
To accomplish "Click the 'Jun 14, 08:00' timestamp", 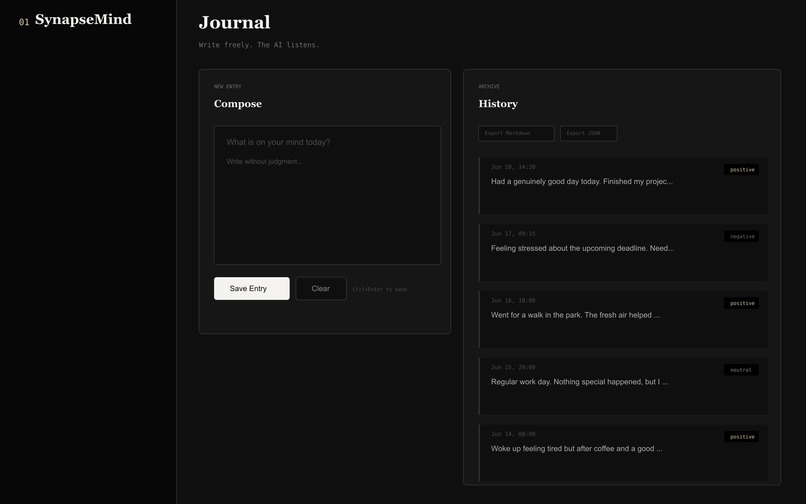I will click(x=513, y=434).
